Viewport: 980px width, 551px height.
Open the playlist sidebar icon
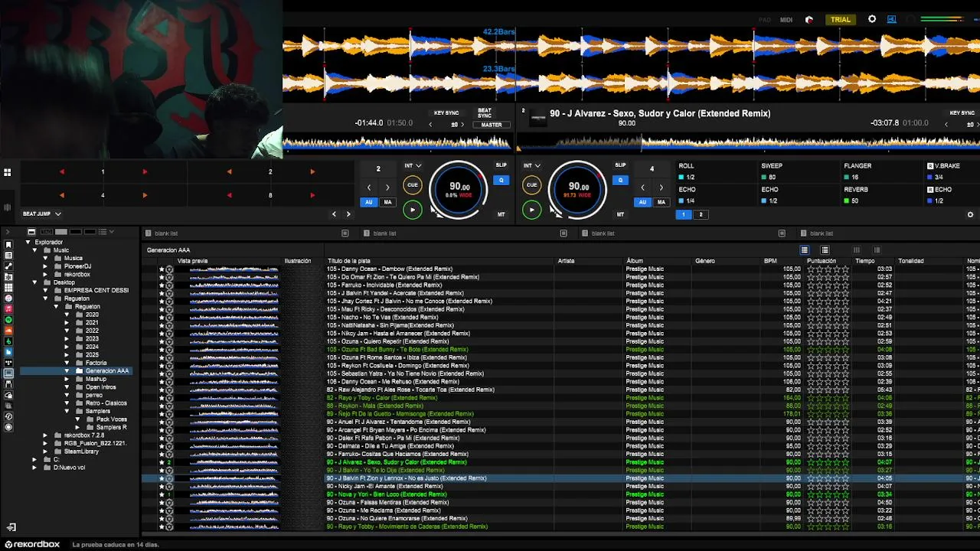[8, 256]
